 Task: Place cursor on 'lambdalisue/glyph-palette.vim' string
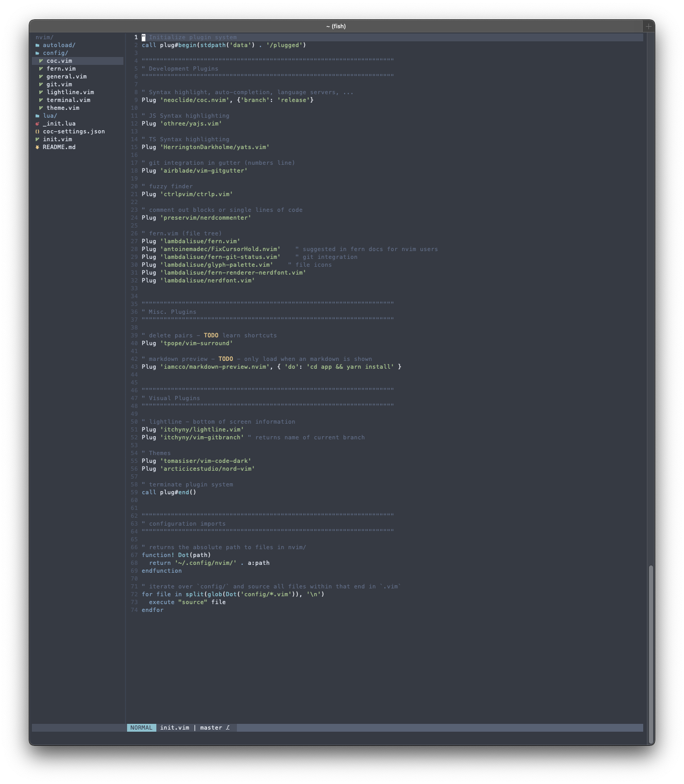pyautogui.click(x=216, y=265)
